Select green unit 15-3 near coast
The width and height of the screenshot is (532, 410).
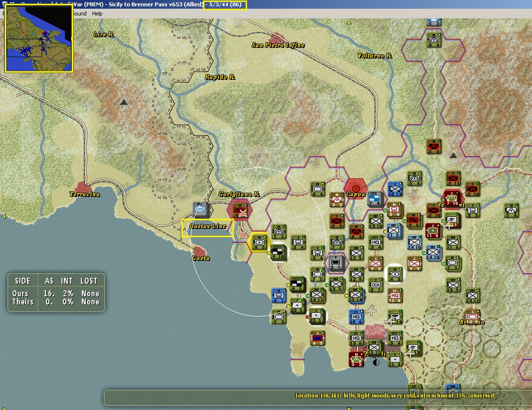[395, 360]
